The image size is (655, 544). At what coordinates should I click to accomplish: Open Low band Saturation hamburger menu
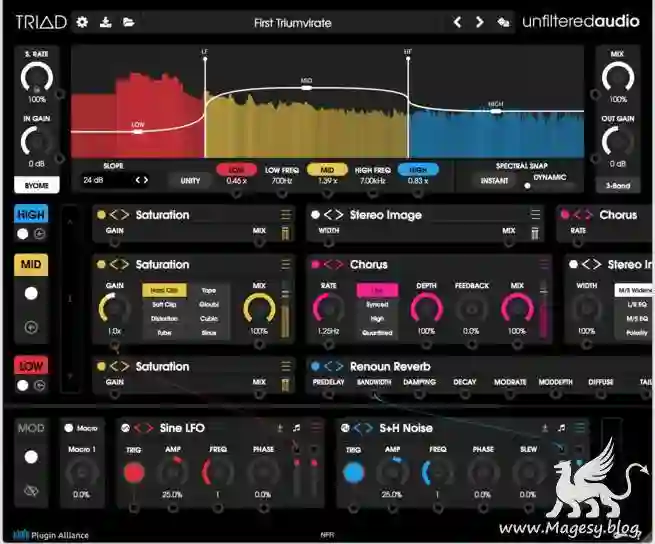point(286,366)
